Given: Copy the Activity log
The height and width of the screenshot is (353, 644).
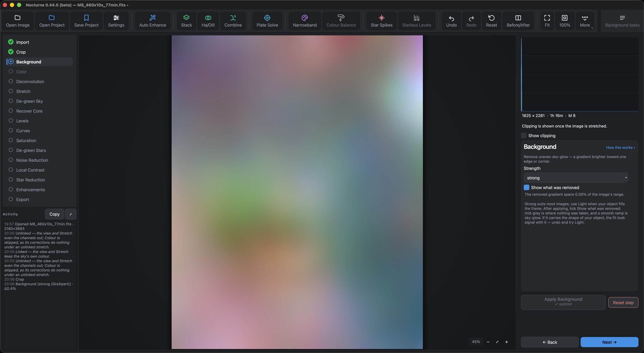Looking at the screenshot, I should (x=54, y=214).
